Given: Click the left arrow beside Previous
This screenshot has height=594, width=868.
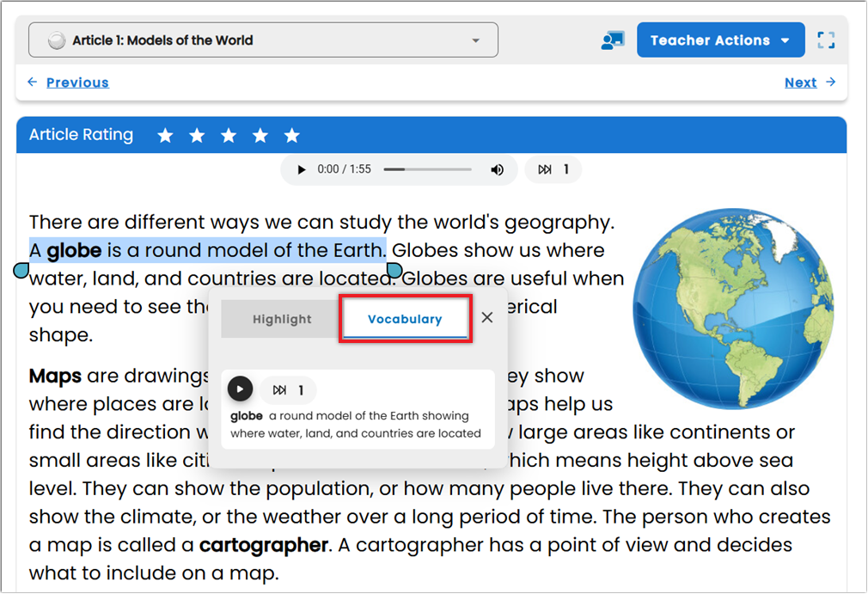Looking at the screenshot, I should click(x=33, y=82).
